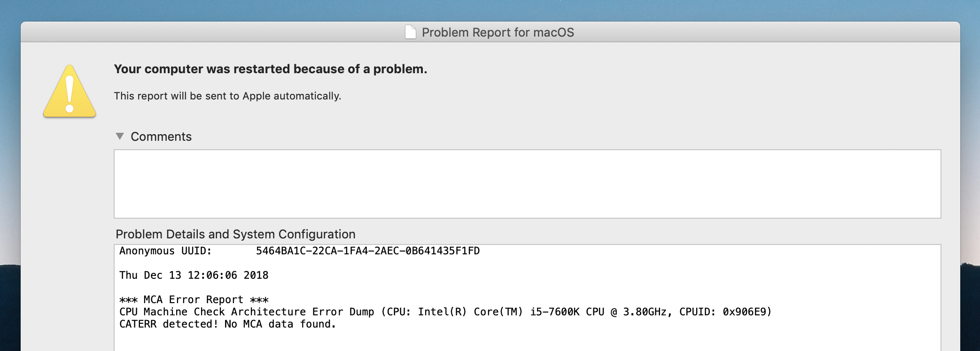
Task: Click the yellow warning triangle icon
Action: (70, 91)
